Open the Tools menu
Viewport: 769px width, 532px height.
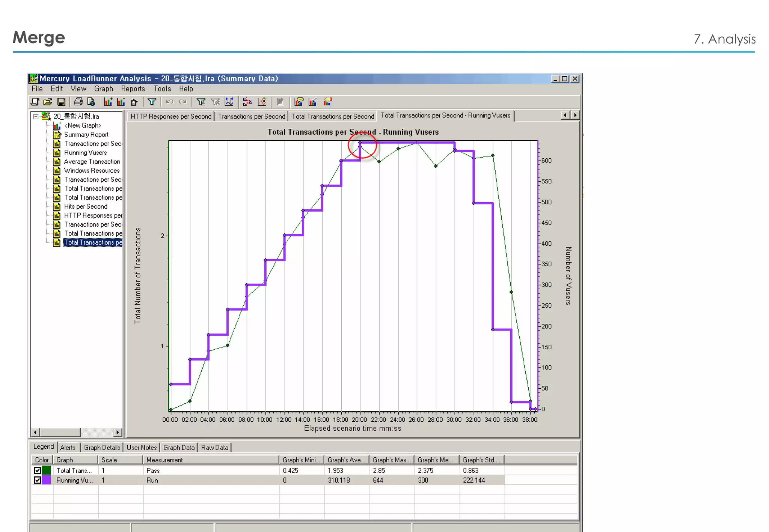coord(162,89)
